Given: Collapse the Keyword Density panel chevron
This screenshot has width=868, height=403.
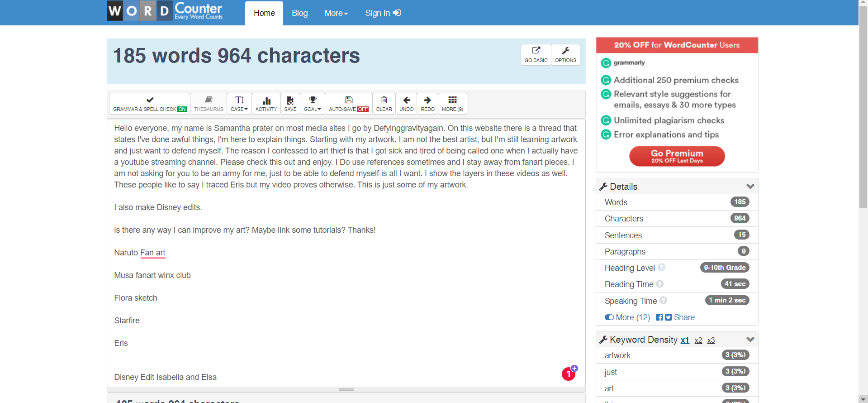Looking at the screenshot, I should (x=750, y=340).
